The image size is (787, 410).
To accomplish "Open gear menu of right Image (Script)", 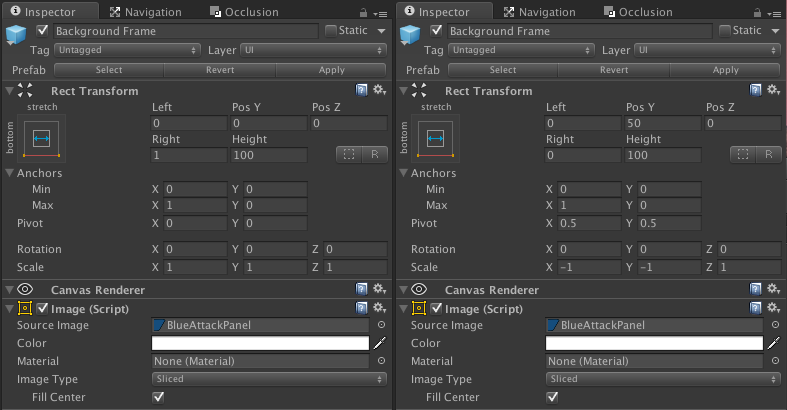I will (773, 308).
